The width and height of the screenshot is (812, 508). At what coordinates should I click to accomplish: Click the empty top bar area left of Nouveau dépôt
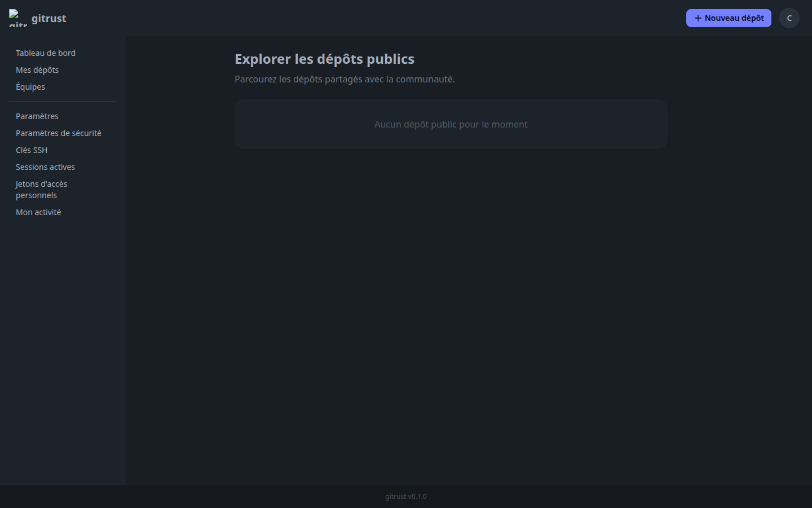[395, 18]
